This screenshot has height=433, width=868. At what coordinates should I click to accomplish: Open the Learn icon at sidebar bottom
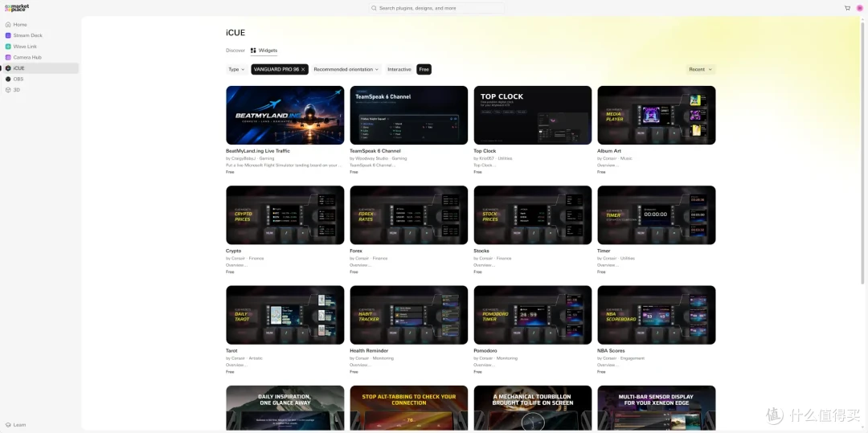8,425
